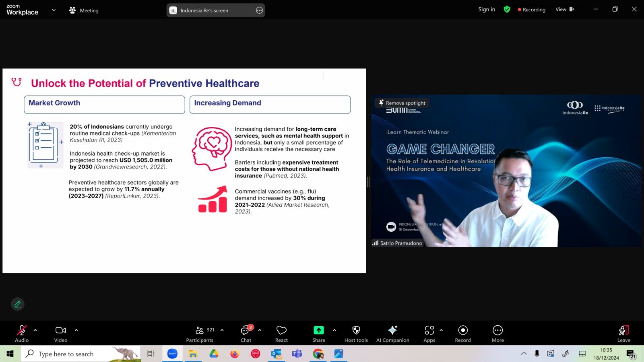Image resolution: width=644 pixels, height=362 pixels.
Task: Open React emoji reactions
Action: [281, 333]
